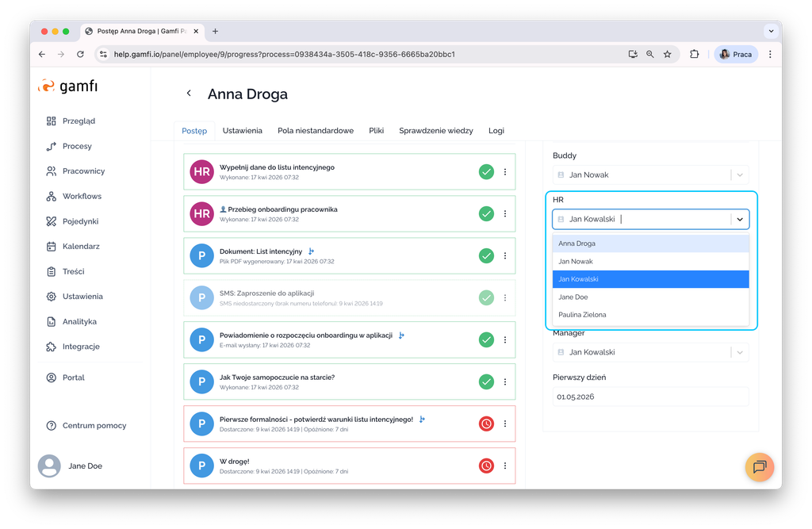Open three-dot menu for 'Wypełnij dane' step

pos(505,172)
